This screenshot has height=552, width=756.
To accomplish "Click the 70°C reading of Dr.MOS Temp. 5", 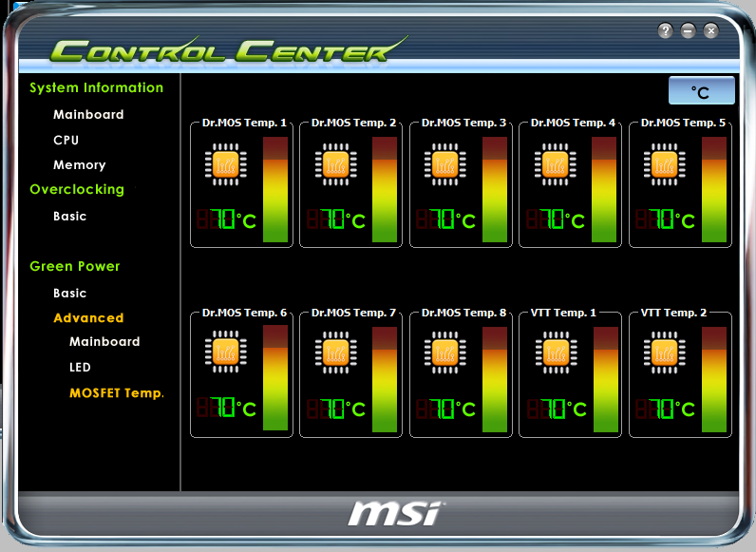I will 666,219.
